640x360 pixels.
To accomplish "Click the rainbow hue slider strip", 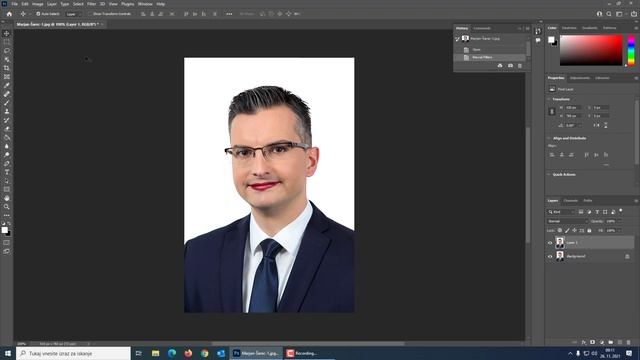I will coord(631,50).
